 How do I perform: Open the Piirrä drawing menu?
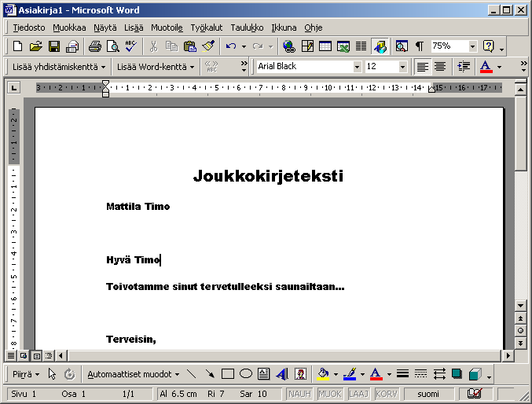pos(26,374)
